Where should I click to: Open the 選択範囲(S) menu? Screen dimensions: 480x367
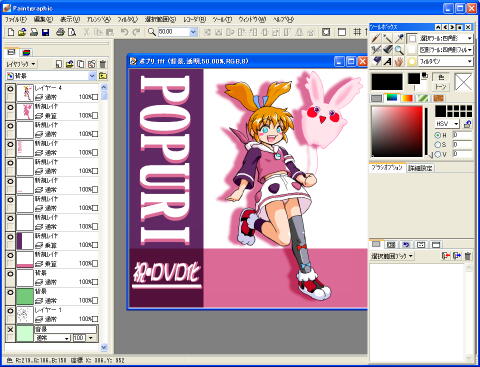click(161, 20)
